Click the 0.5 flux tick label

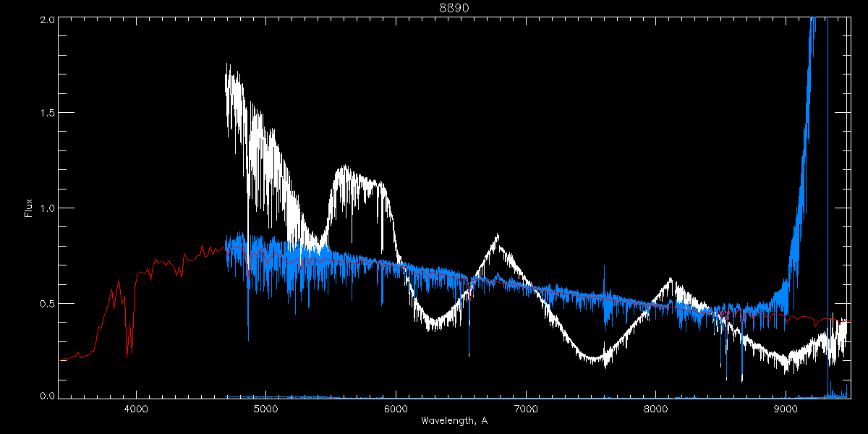[46, 303]
